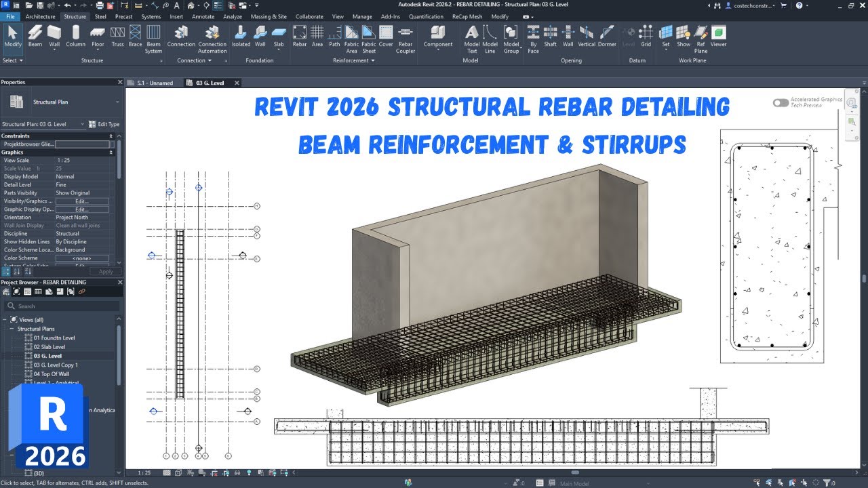Select the Isolated foundation tool

pyautogui.click(x=241, y=36)
